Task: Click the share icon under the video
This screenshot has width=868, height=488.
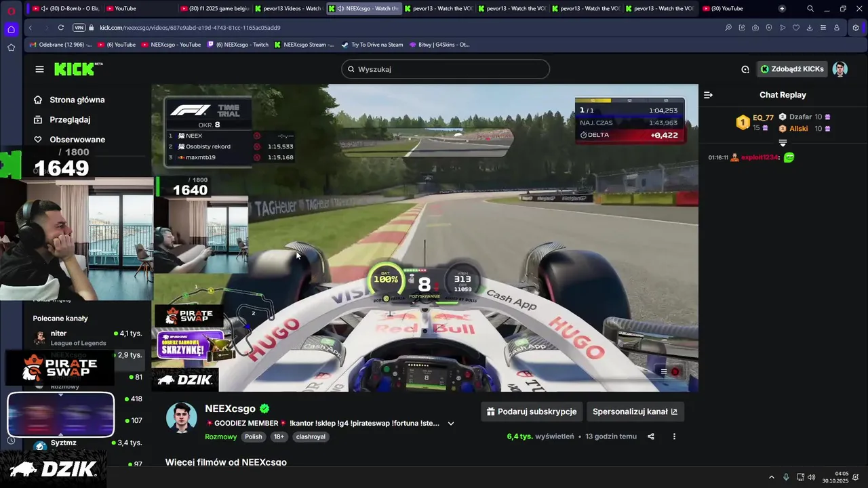Action: (x=651, y=436)
